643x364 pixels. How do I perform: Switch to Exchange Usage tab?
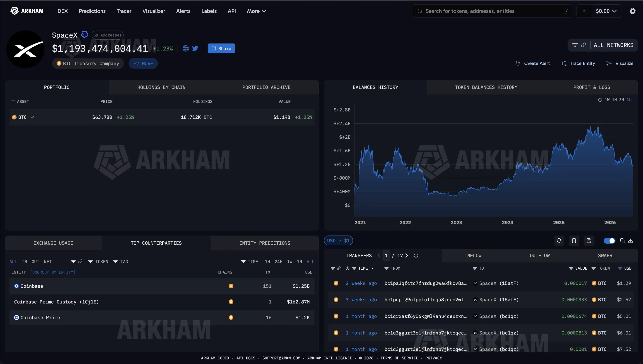tap(53, 243)
